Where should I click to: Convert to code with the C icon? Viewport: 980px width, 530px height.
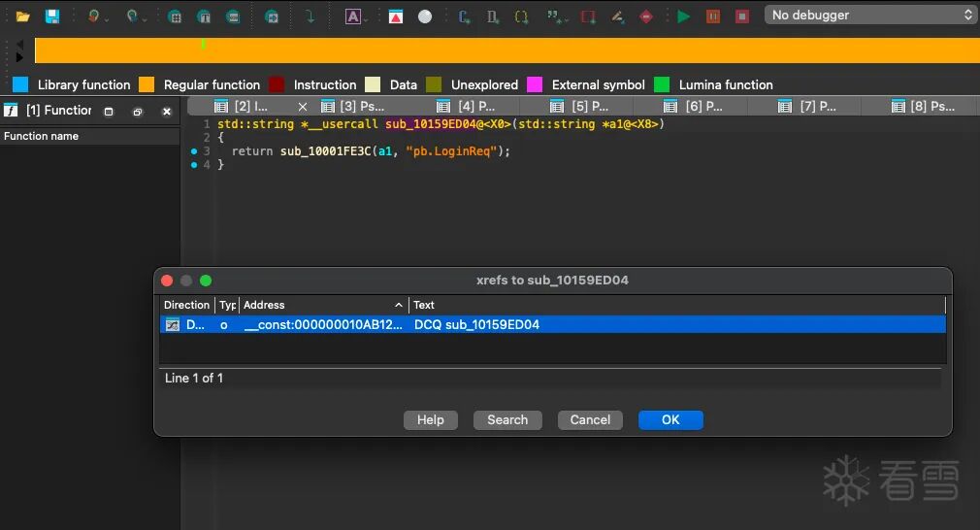[465, 17]
